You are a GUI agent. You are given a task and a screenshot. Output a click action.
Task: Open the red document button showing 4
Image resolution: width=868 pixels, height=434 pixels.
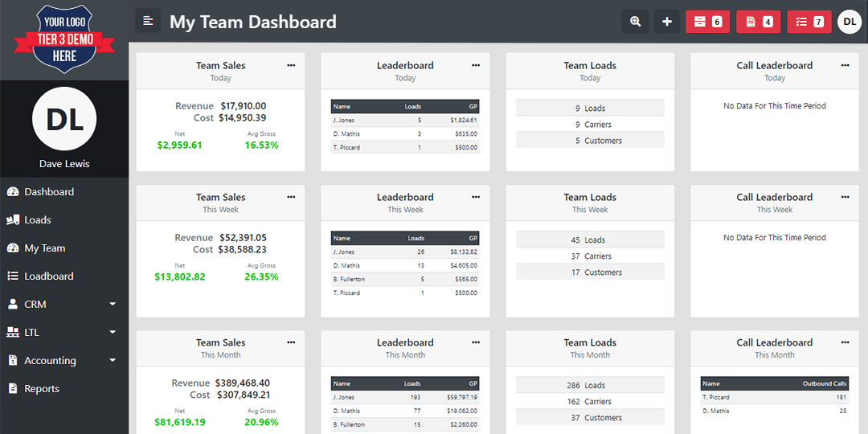pyautogui.click(x=759, y=22)
